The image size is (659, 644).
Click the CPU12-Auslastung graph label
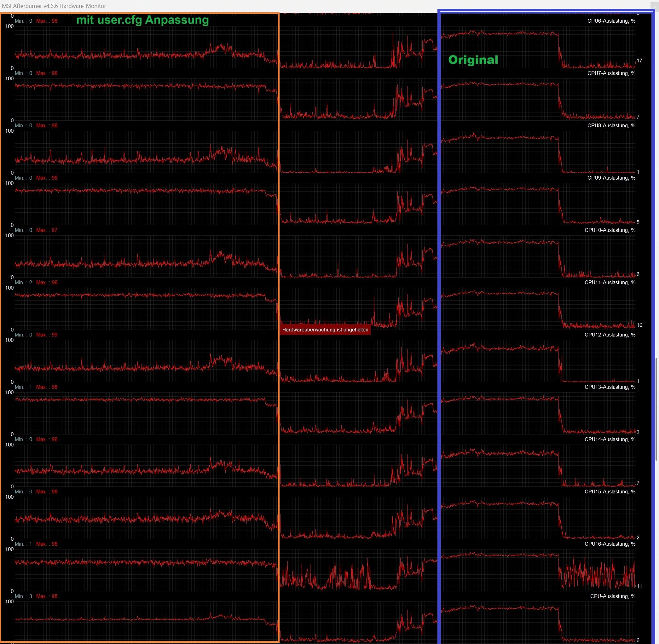610,335
